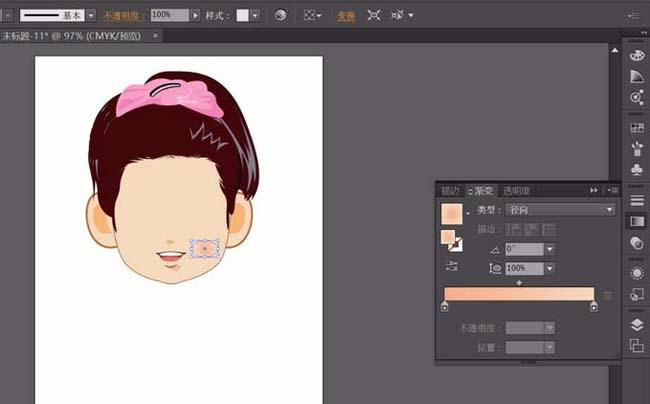Open the Swatches panel grid icon
This screenshot has height=404, width=650.
click(636, 128)
